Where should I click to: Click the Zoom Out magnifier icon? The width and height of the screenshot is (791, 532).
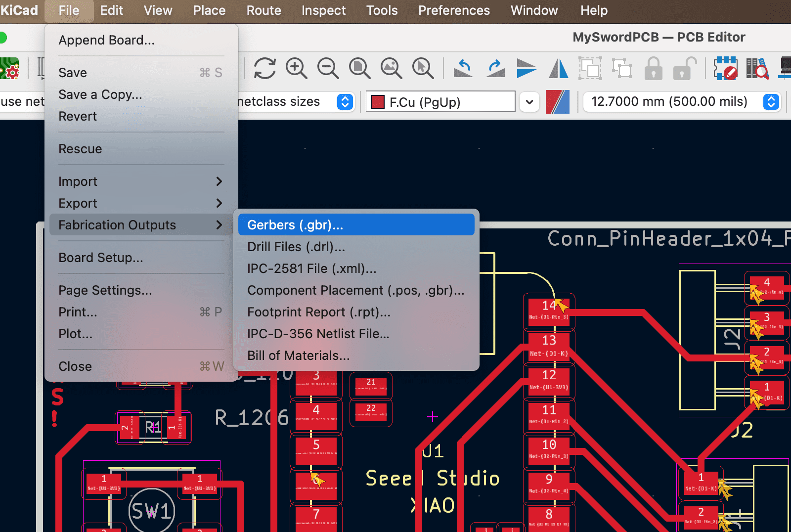tap(328, 68)
